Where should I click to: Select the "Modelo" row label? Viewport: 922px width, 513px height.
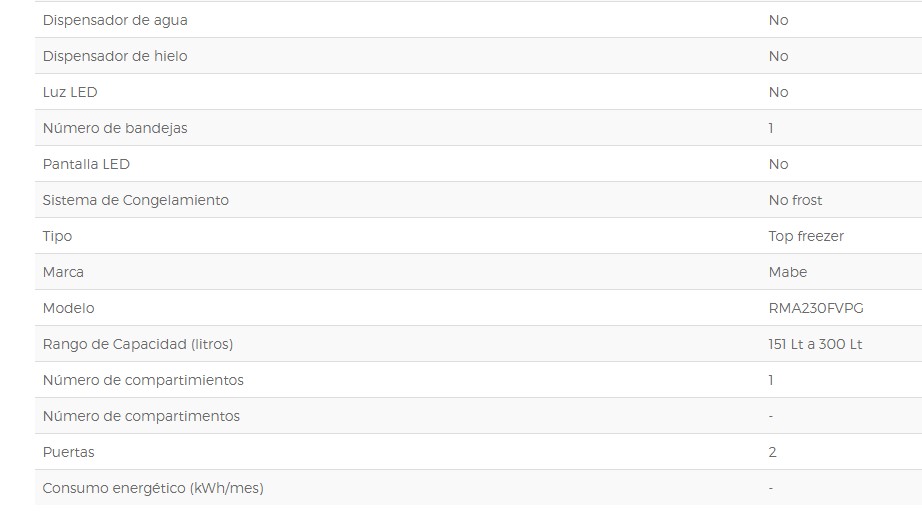(68, 308)
